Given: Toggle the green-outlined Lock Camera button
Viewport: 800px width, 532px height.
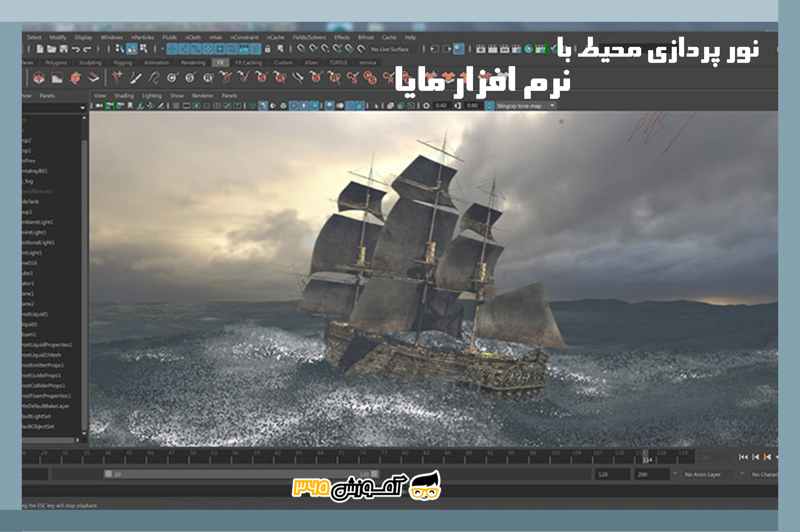Looking at the screenshot, I should click(109, 106).
